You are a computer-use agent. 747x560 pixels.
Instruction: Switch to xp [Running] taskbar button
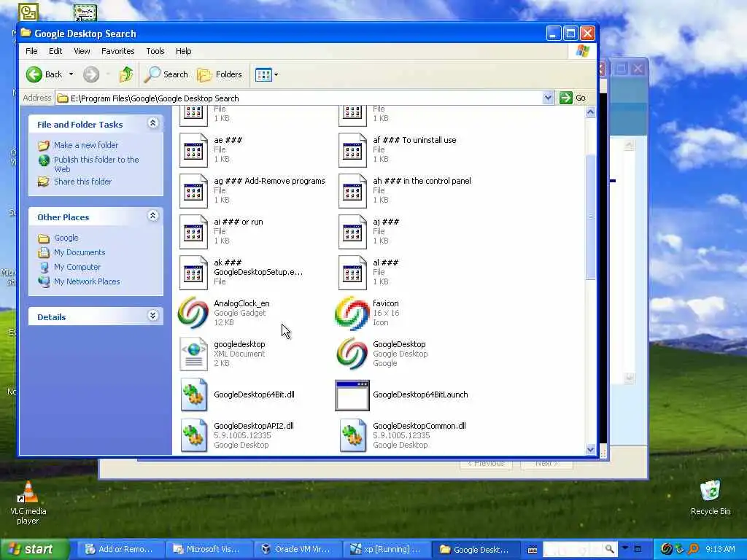pos(385,549)
